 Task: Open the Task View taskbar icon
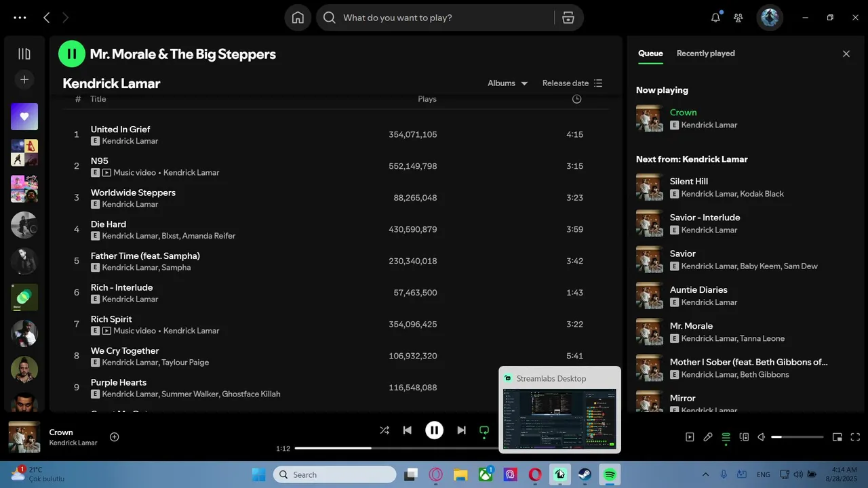411,474
